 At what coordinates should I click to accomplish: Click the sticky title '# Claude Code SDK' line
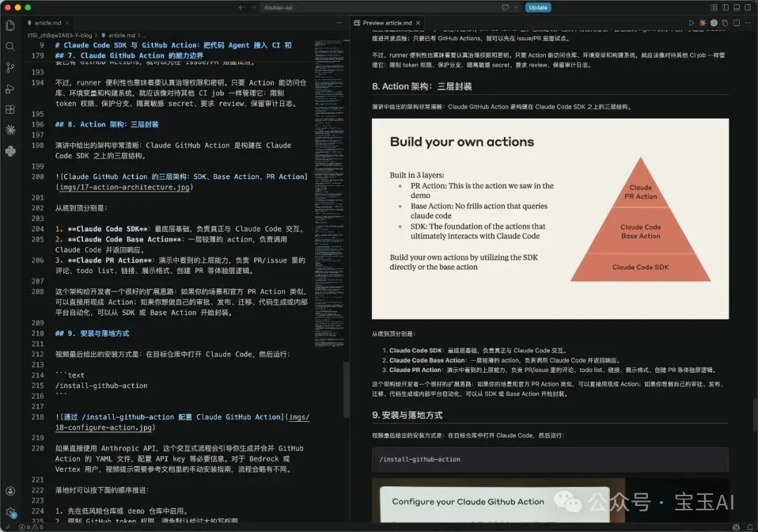(173, 45)
